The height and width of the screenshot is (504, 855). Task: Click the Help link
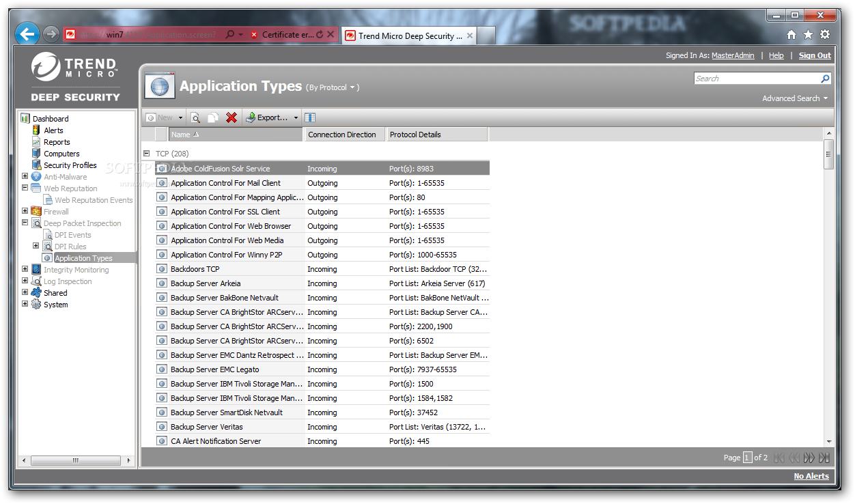(776, 55)
